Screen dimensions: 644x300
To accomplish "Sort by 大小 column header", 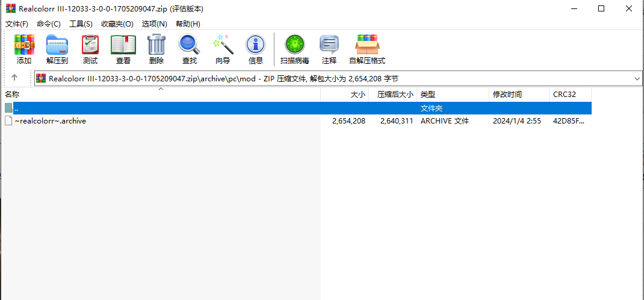I will [x=345, y=95].
